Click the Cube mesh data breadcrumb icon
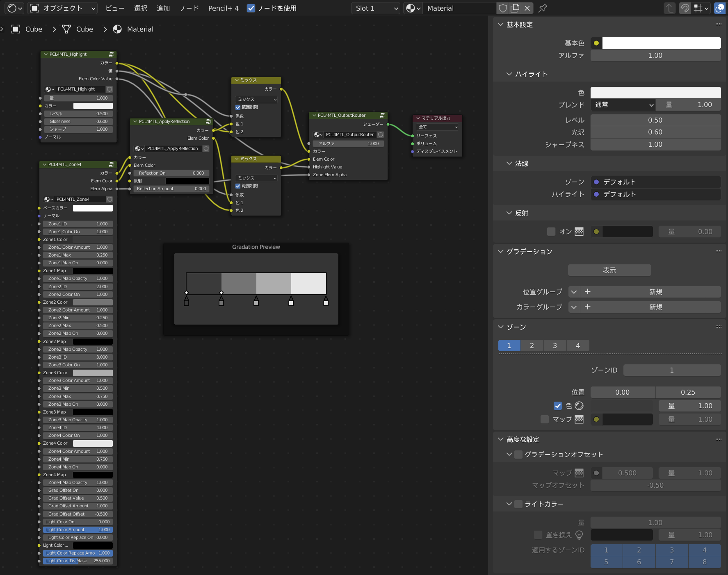Image resolution: width=728 pixels, height=575 pixels. click(66, 29)
